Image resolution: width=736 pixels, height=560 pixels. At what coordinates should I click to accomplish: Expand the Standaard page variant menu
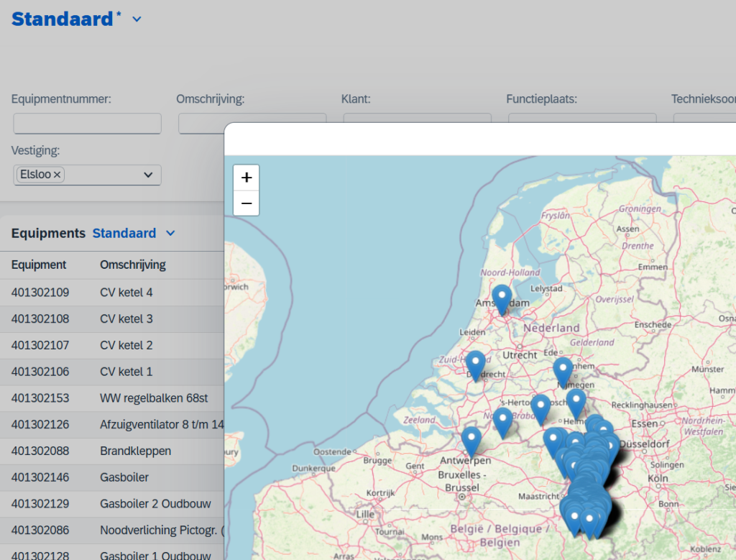pyautogui.click(x=137, y=19)
